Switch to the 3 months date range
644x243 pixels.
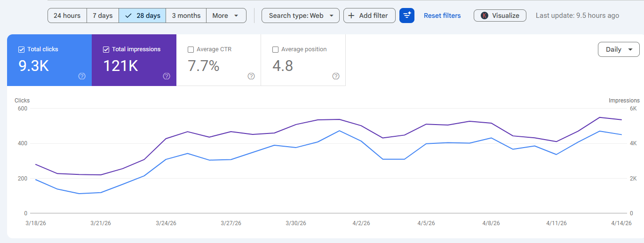pyautogui.click(x=186, y=16)
